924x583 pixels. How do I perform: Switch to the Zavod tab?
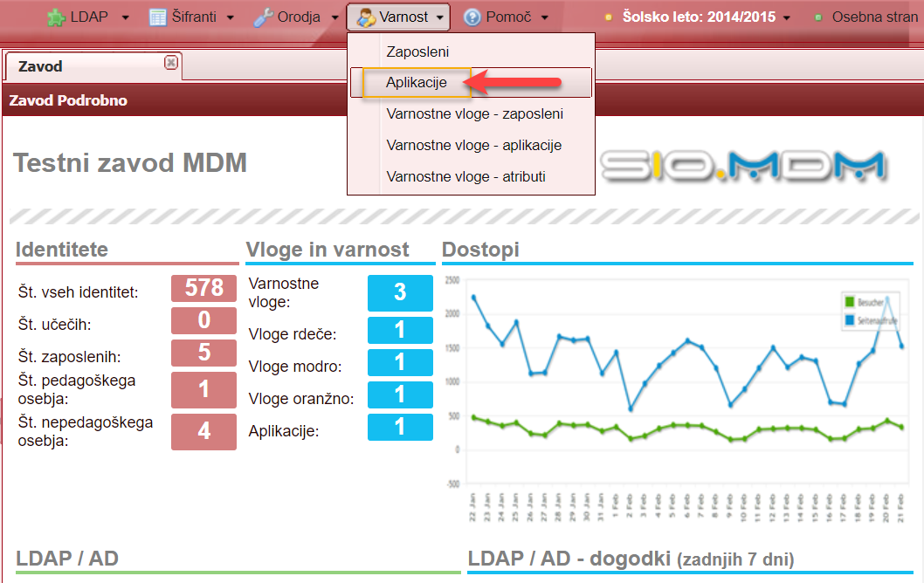coord(41,66)
